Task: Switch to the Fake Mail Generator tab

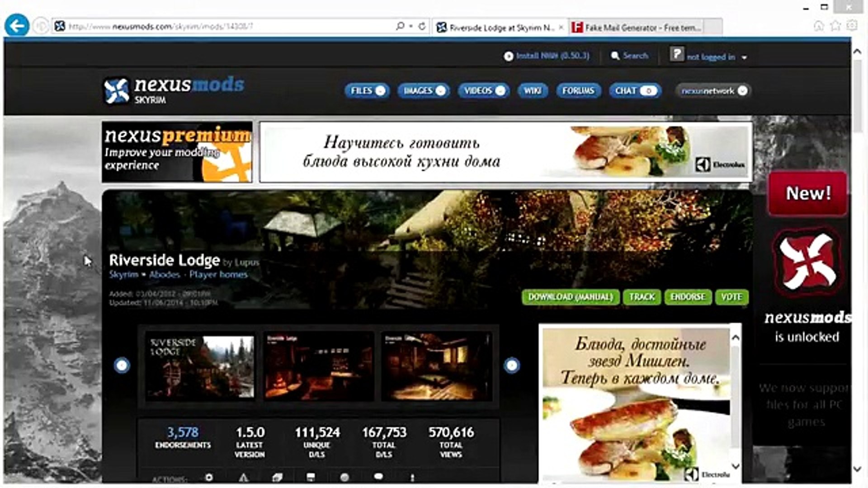Action: pyautogui.click(x=637, y=28)
